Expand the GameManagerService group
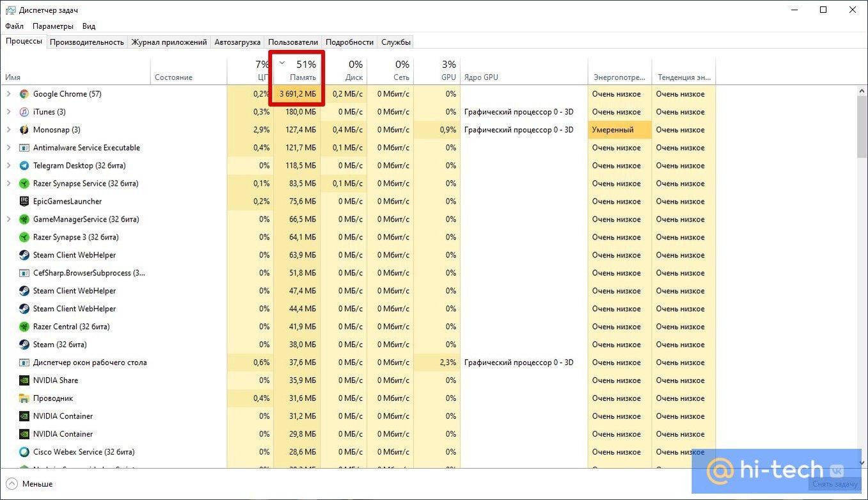The height and width of the screenshot is (500, 868). click(8, 220)
